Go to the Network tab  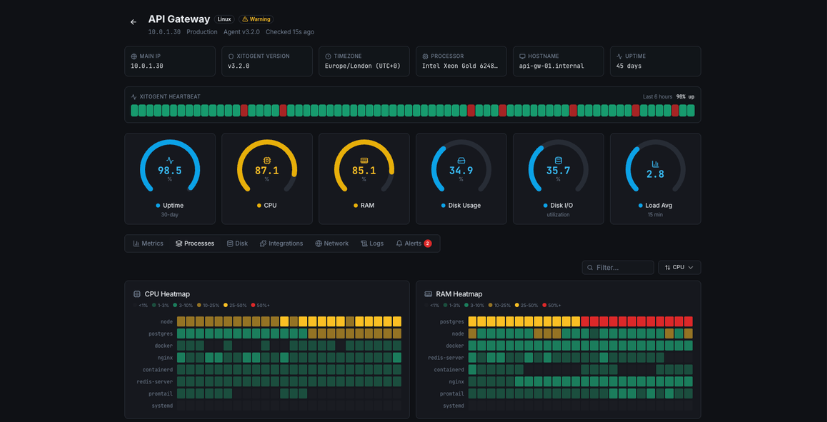pyautogui.click(x=332, y=243)
